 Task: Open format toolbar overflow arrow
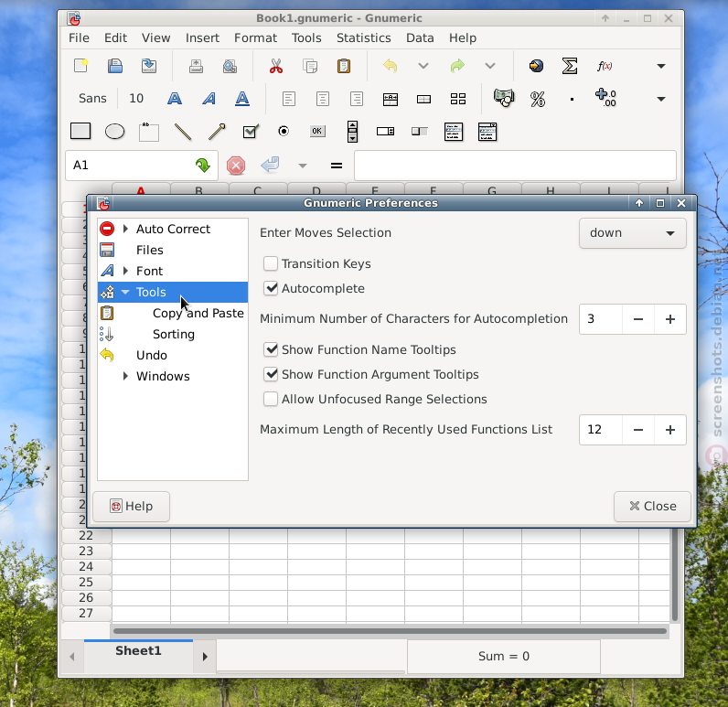[x=661, y=99]
